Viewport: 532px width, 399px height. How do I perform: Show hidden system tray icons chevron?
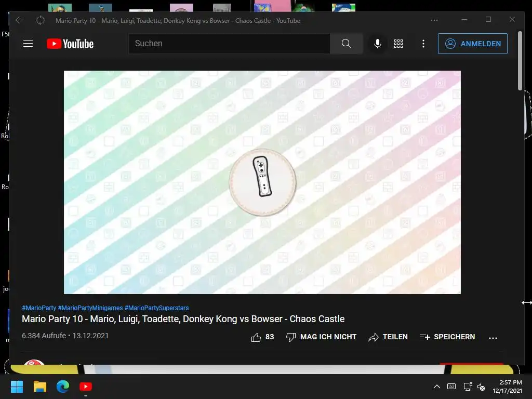436,387
